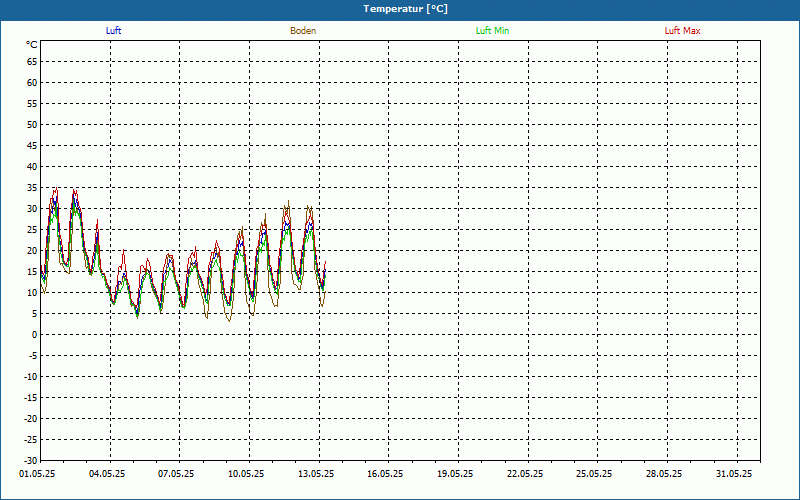This screenshot has height=500, width=800.
Task: Click the 10.05.25 date label
Action: (x=246, y=474)
